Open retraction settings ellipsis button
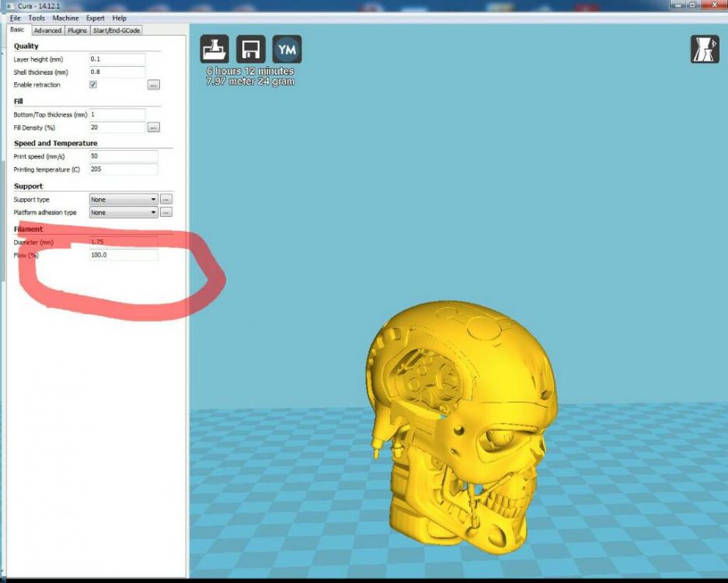 point(154,85)
